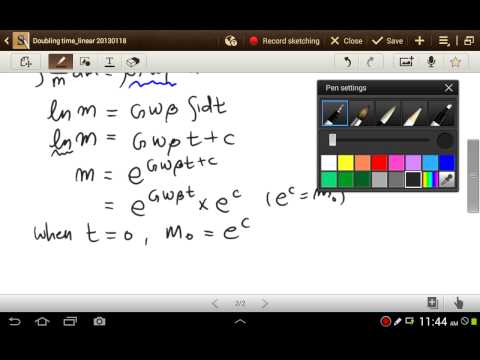Choose the paintbrush pen type
Screen dimensions: 480x360
tap(361, 113)
